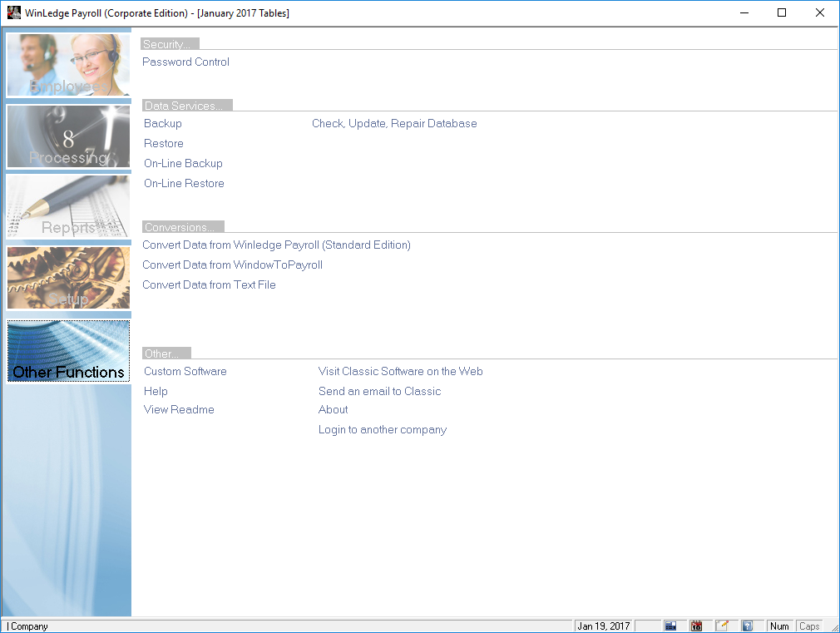Click the question mark help icon
This screenshot has height=633, width=840.
tap(748, 626)
